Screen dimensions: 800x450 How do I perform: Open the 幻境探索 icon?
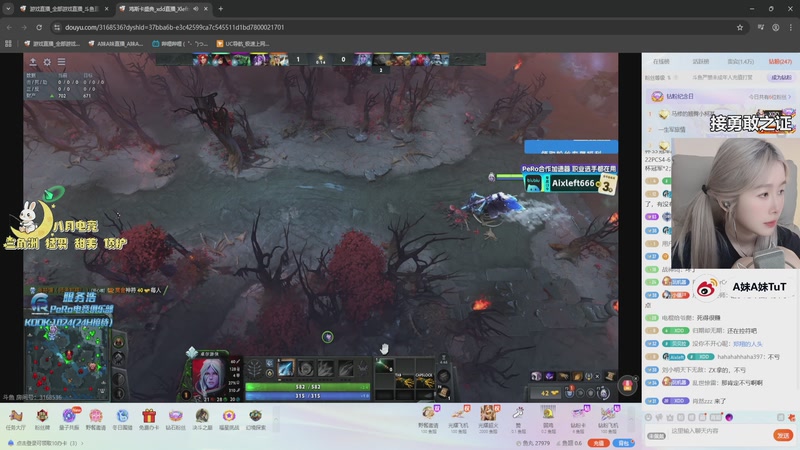(x=256, y=420)
